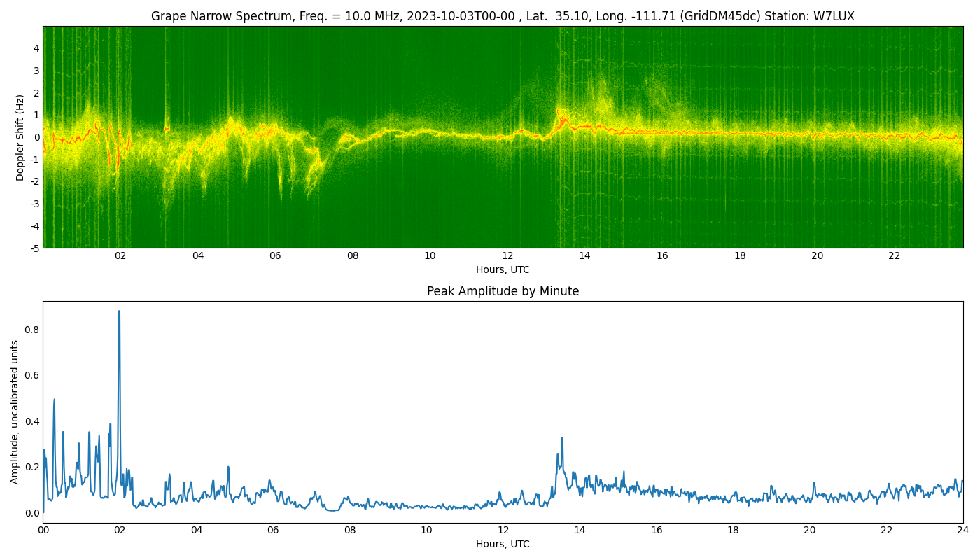The width and height of the screenshot is (980, 560).
Task: Click amplitude plot hour tick '14'
Action: (580, 531)
